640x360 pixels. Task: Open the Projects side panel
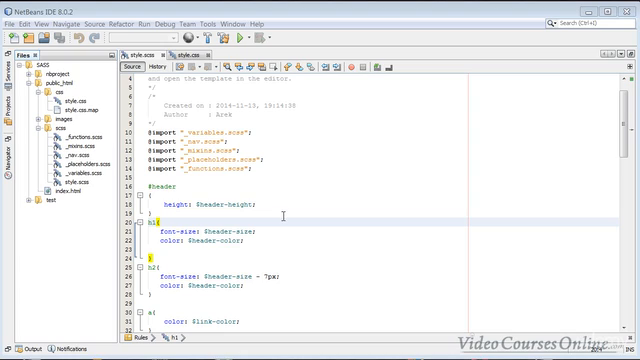click(x=8, y=111)
